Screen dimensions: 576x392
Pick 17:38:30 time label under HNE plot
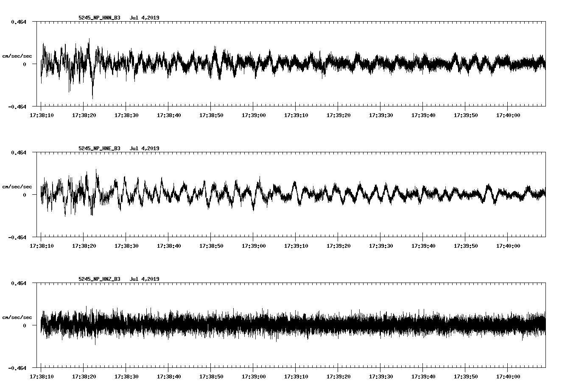point(126,246)
